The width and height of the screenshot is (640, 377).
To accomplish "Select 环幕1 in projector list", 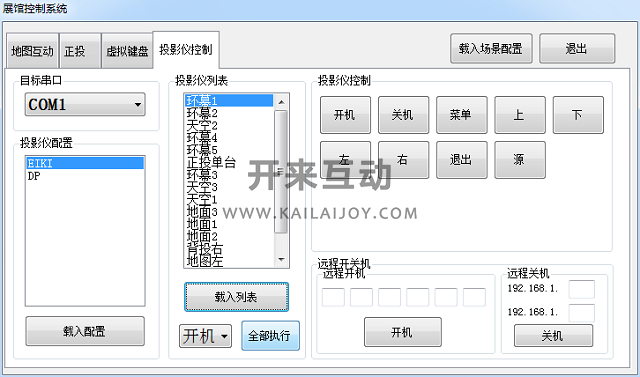I will [229, 100].
